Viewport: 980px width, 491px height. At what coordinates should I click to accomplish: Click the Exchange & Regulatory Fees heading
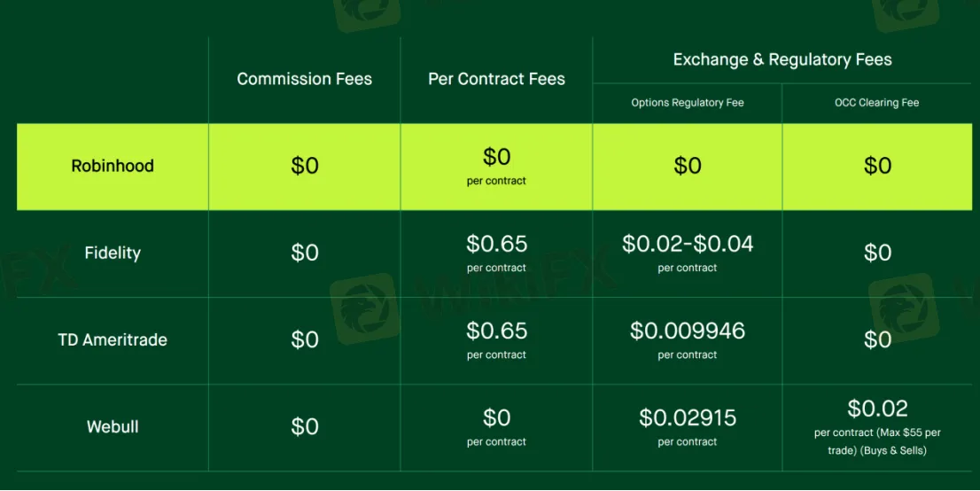[782, 60]
